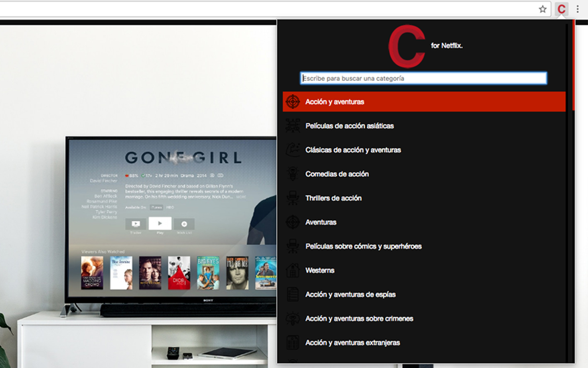Screen dimensions: 588x368
Task: Click lightbulb icon beside Comedias de acción
Action: 293,174
